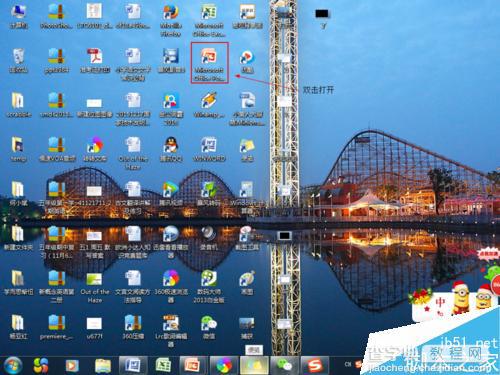The height and width of the screenshot is (375, 500).
Task: Select the Tencent Video (腾讯视频) shortcut
Action: point(171,193)
